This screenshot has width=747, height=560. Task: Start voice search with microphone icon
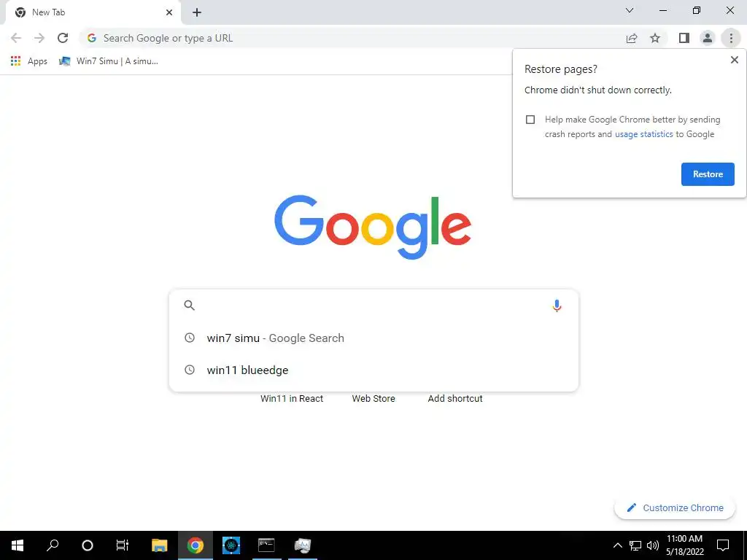557,306
